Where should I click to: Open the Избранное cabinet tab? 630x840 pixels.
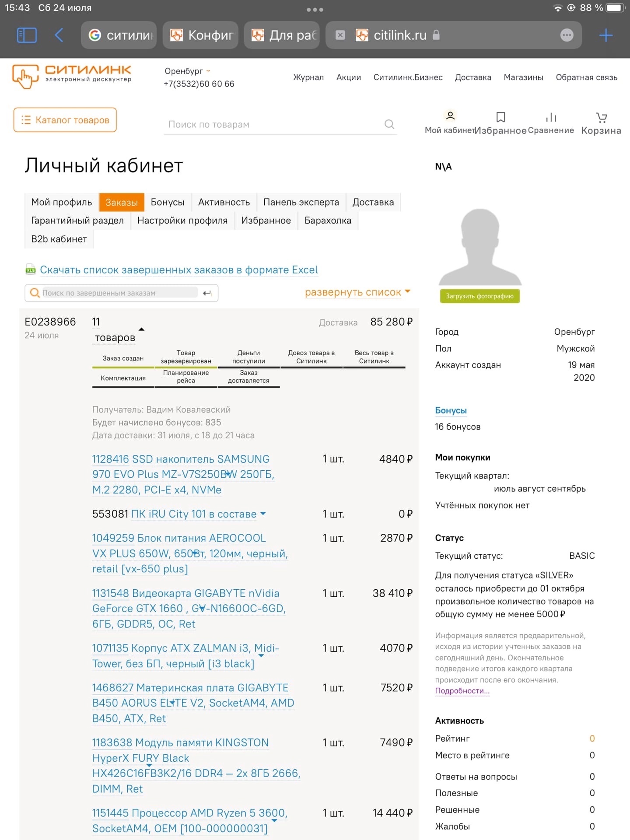click(x=266, y=220)
